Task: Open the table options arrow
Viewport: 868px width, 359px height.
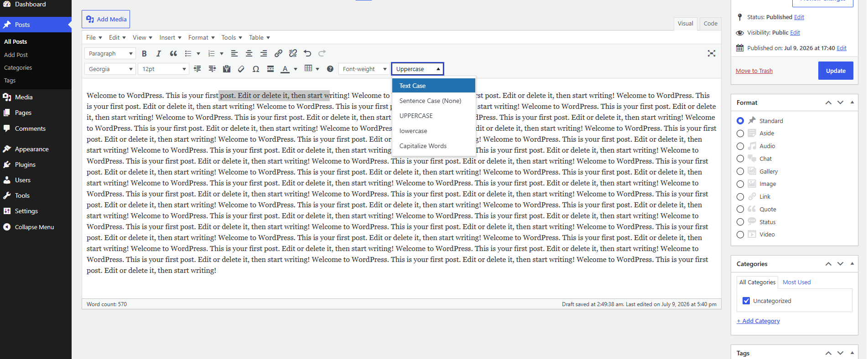Action: [317, 69]
